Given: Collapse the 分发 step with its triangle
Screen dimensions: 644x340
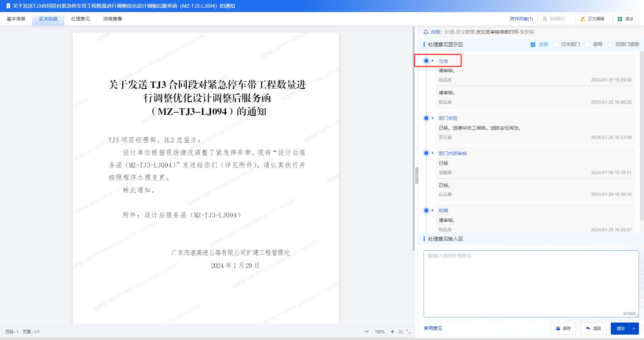Looking at the screenshot, I should 433,61.
